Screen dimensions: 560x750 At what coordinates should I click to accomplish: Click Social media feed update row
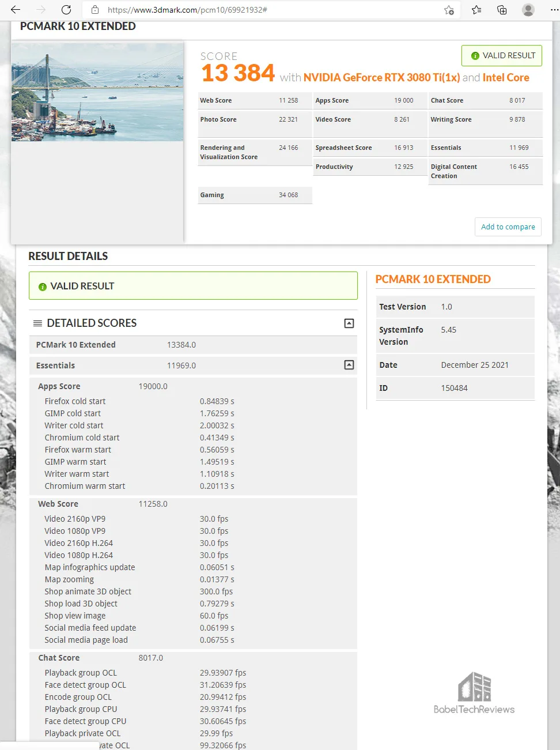(x=193, y=628)
